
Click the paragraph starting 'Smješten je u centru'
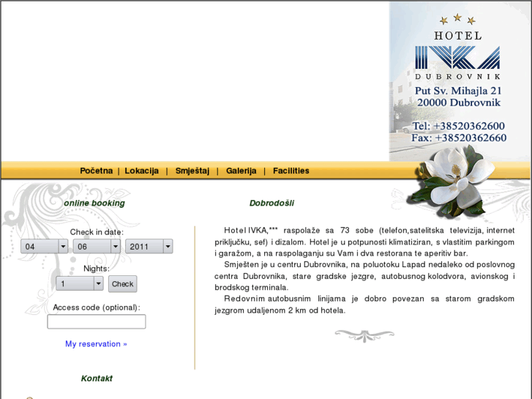[364, 276]
